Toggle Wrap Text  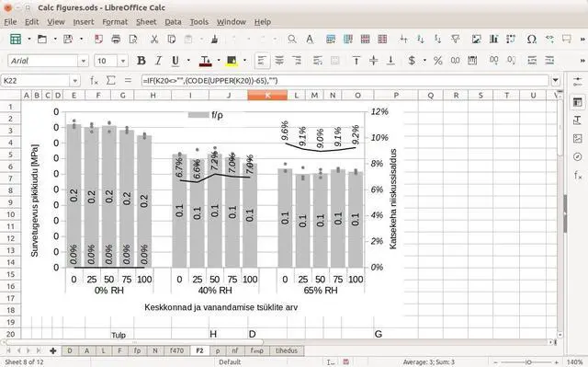point(318,61)
